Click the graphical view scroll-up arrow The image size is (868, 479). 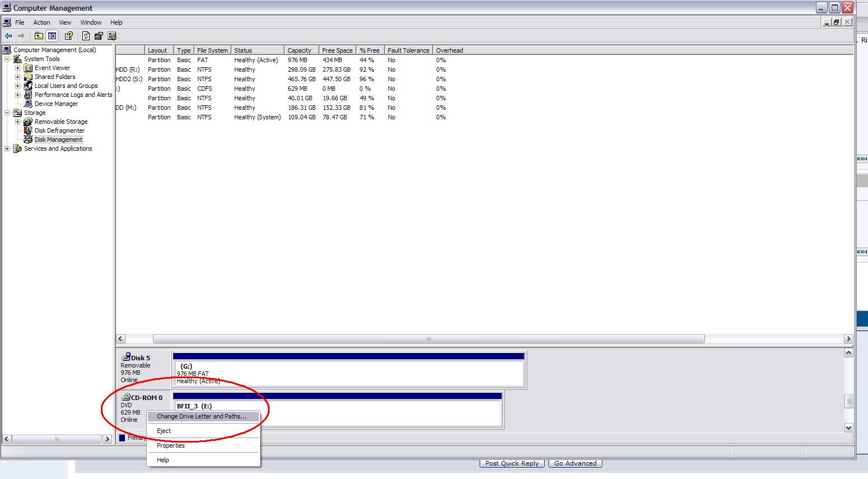tap(848, 353)
